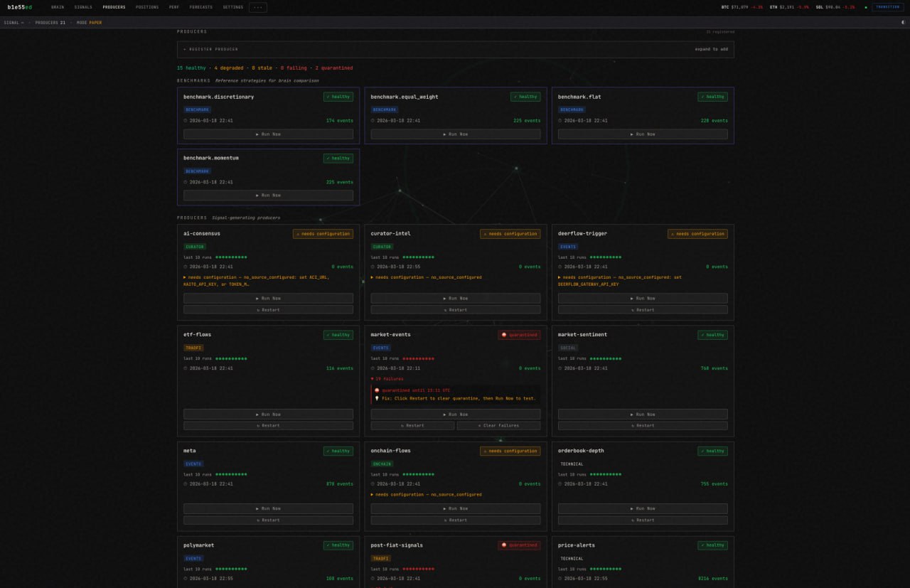Click needs configuration badge on deerflow-trigger

(697, 233)
